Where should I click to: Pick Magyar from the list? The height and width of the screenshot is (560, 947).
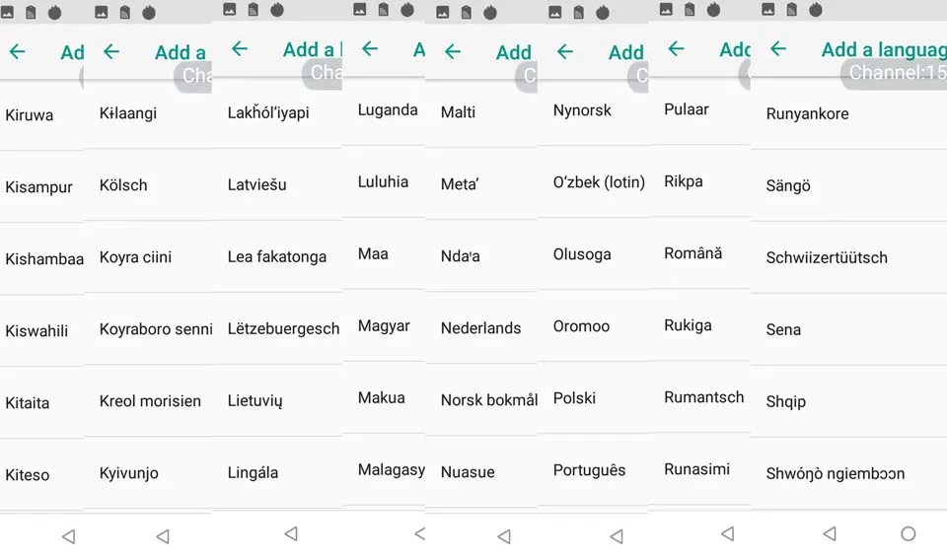click(384, 326)
